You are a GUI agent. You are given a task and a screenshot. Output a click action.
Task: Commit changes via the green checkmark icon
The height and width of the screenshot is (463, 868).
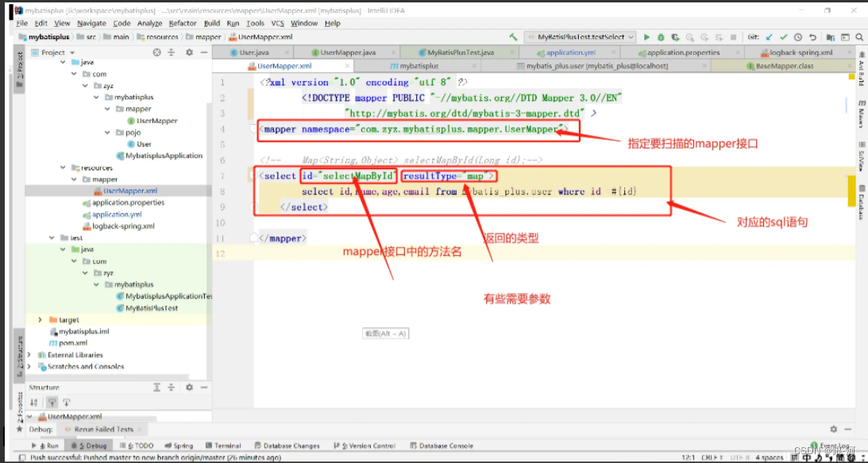784,37
